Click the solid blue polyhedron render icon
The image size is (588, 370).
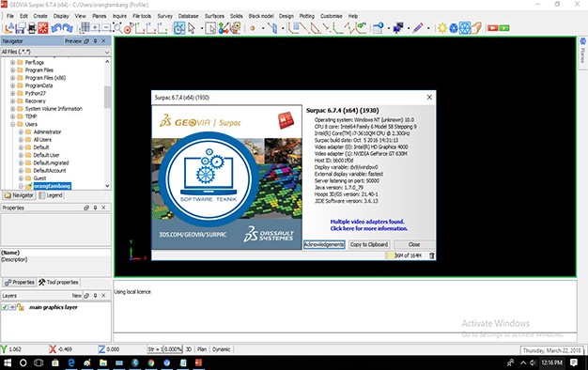coord(454,28)
